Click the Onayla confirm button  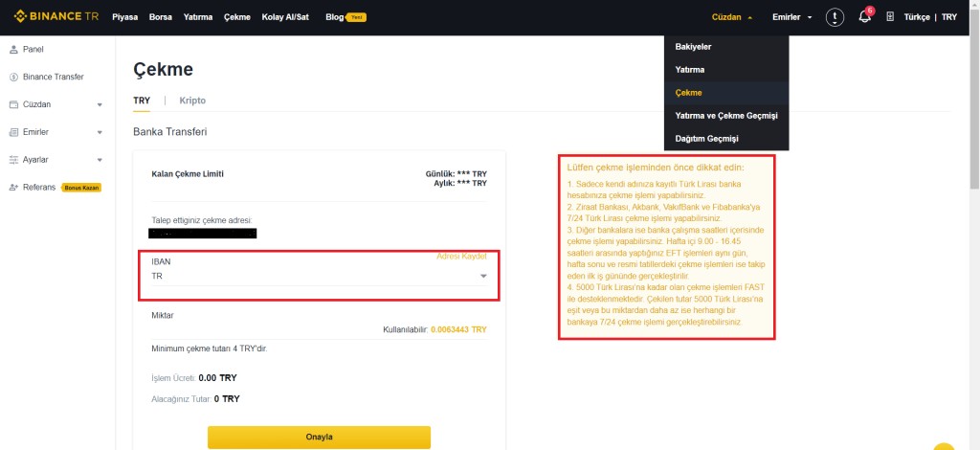(319, 437)
